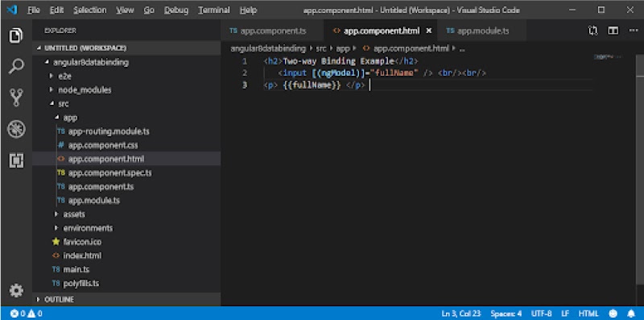Place cursor on the fullName attribute value
This screenshot has width=644, height=320.
[x=394, y=73]
